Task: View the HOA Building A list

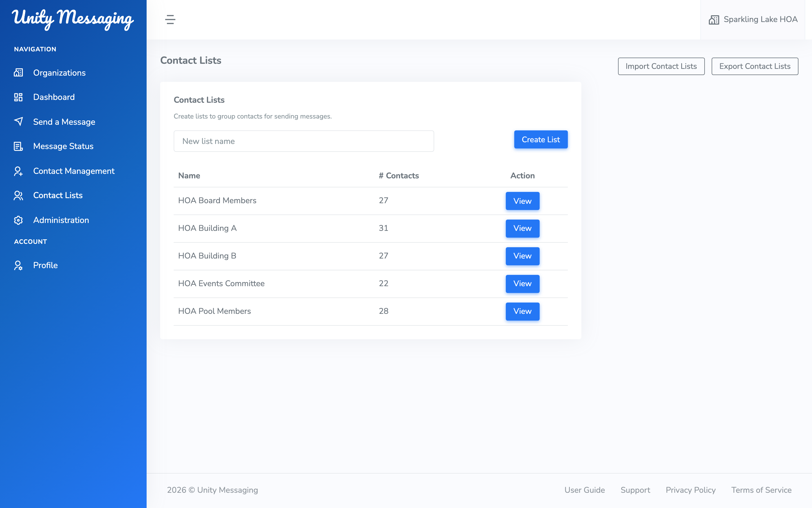Action: (522, 229)
